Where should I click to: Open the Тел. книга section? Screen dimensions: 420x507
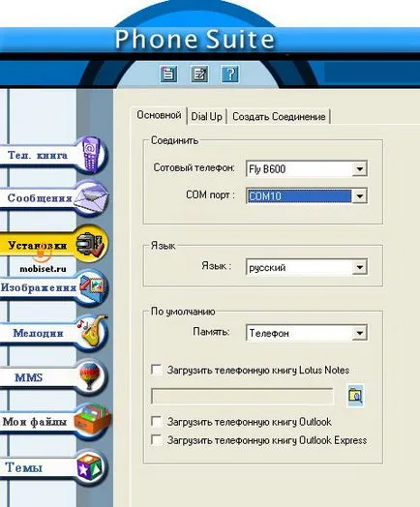point(38,155)
